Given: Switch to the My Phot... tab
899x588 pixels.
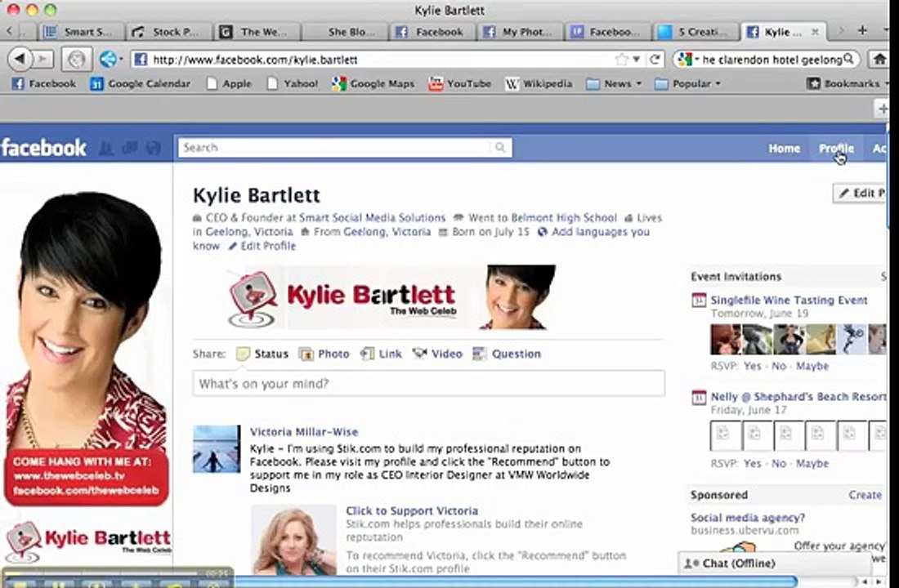Looking at the screenshot, I should (520, 32).
